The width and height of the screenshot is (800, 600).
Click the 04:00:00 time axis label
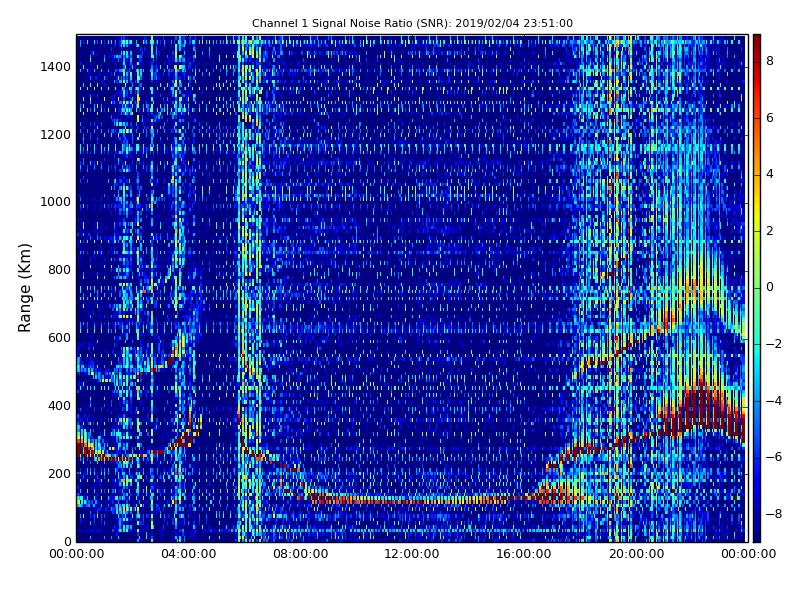pyautogui.click(x=189, y=554)
